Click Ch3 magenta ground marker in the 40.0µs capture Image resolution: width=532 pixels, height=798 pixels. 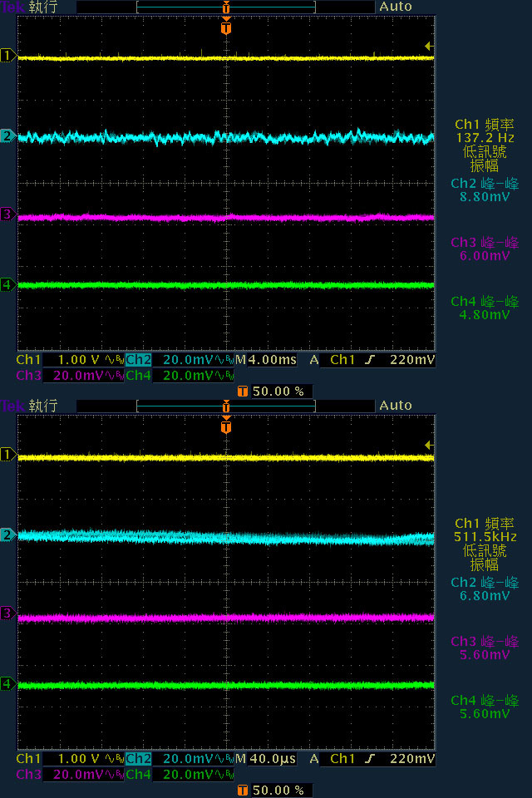click(7, 613)
